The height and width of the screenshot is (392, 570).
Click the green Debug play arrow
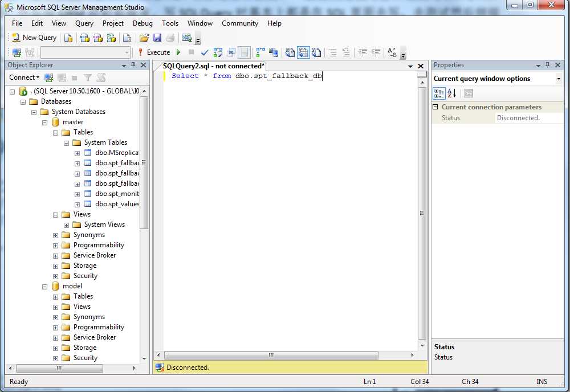(x=178, y=52)
